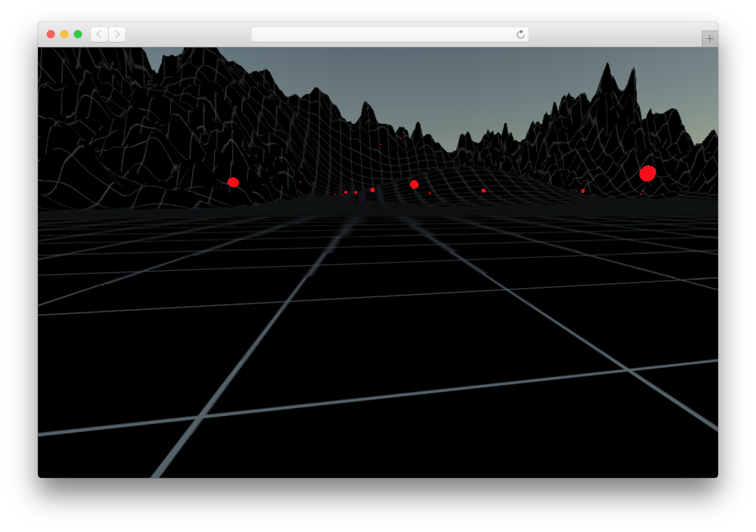Click the red sphere near the left mountains
The image size is (756, 532).
pyautogui.click(x=233, y=182)
